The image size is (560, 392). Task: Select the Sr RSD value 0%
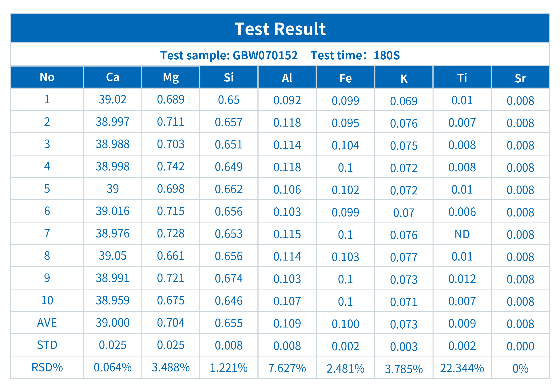point(520,369)
